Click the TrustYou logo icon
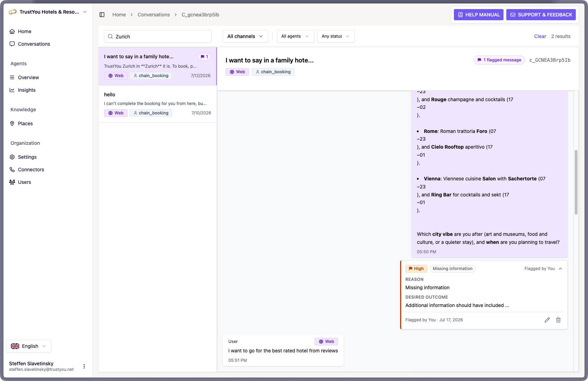Image resolution: width=588 pixels, height=381 pixels. coord(13,12)
